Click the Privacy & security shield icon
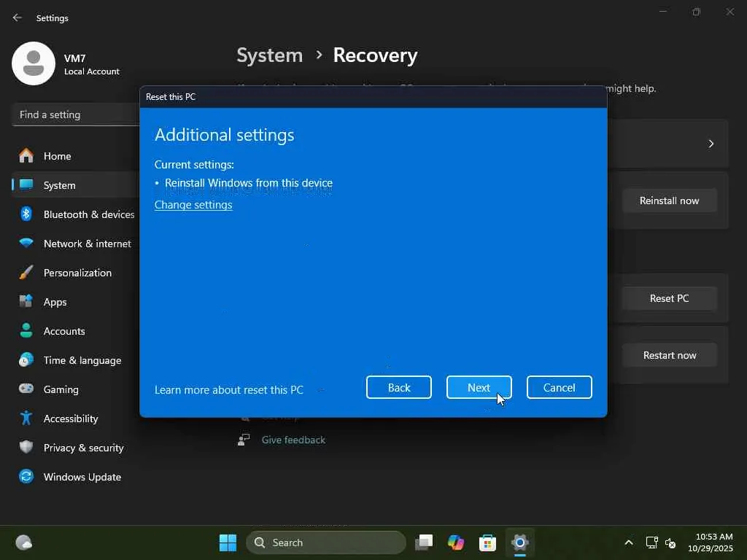747x560 pixels. [26, 447]
